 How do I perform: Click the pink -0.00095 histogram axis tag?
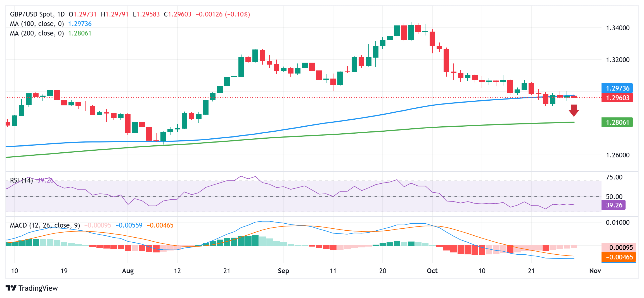tap(619, 248)
